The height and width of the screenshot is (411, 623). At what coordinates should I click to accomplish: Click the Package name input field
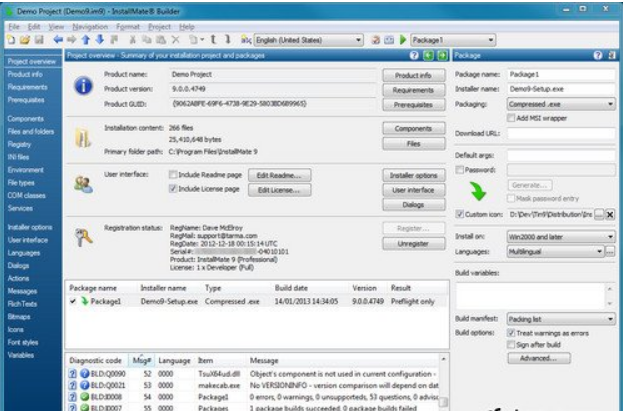[x=561, y=75]
